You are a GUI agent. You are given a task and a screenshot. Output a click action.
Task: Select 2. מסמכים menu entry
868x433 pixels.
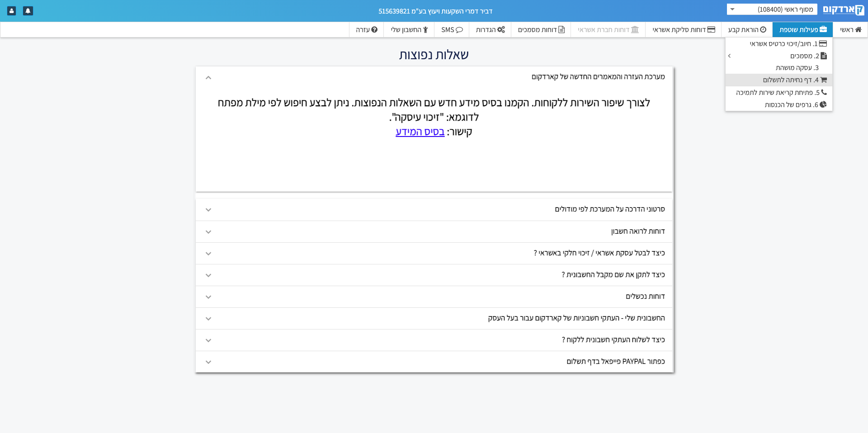coord(779,56)
